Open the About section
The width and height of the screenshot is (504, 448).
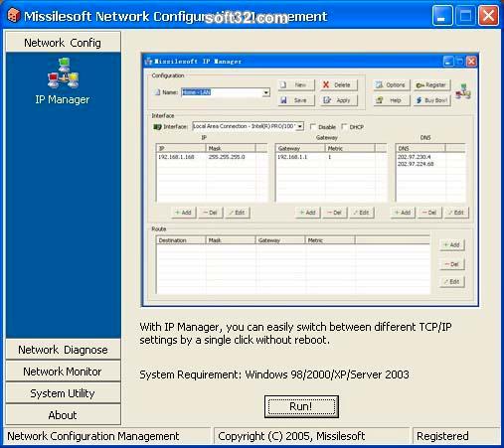coord(63,415)
